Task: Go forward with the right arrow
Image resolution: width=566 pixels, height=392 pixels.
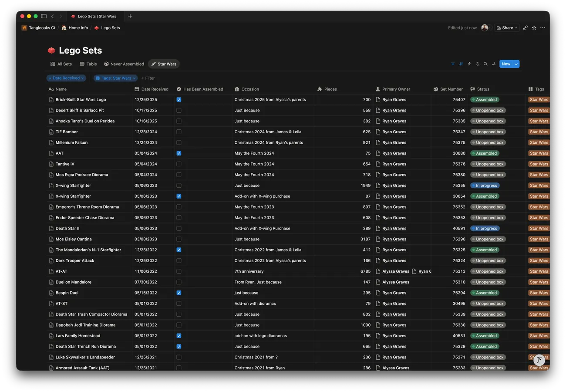Action: click(x=61, y=16)
